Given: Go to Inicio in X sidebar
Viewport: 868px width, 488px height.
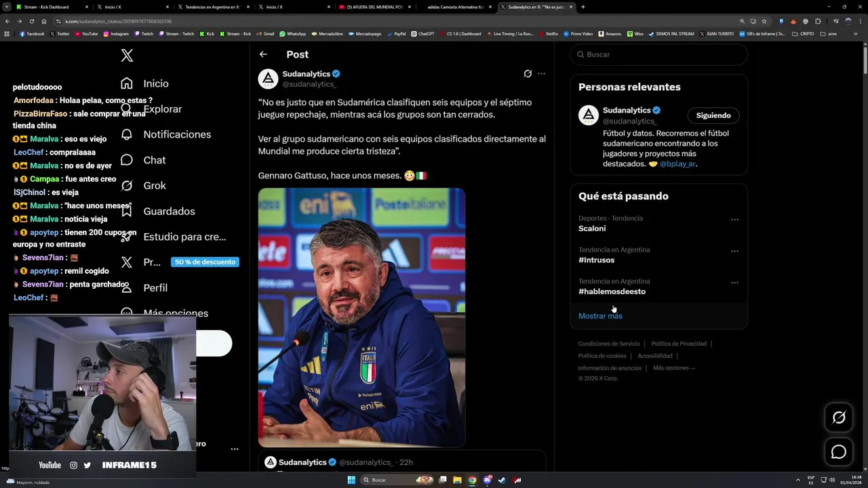Looking at the screenshot, I should [x=155, y=83].
